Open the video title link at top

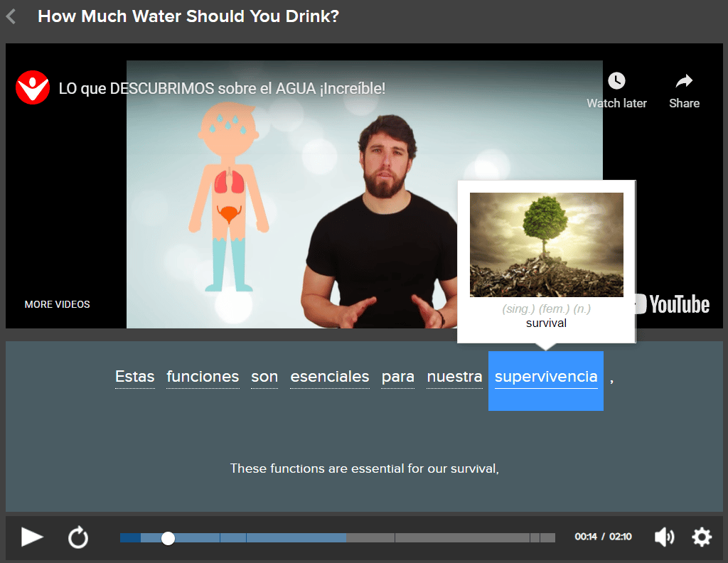[x=222, y=89]
